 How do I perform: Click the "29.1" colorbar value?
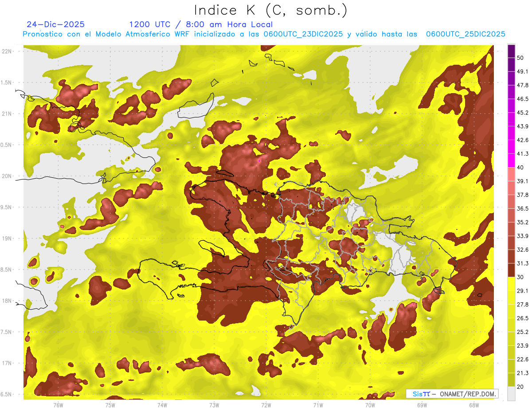523,291
